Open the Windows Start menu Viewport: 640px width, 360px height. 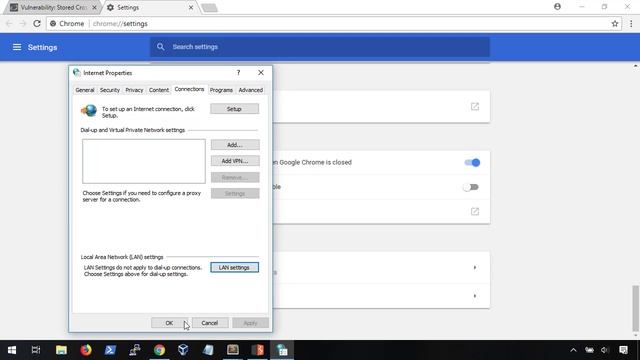(x=12, y=350)
